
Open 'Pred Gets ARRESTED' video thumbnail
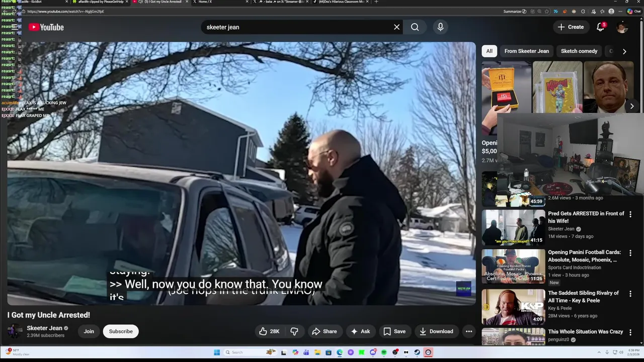513,227
